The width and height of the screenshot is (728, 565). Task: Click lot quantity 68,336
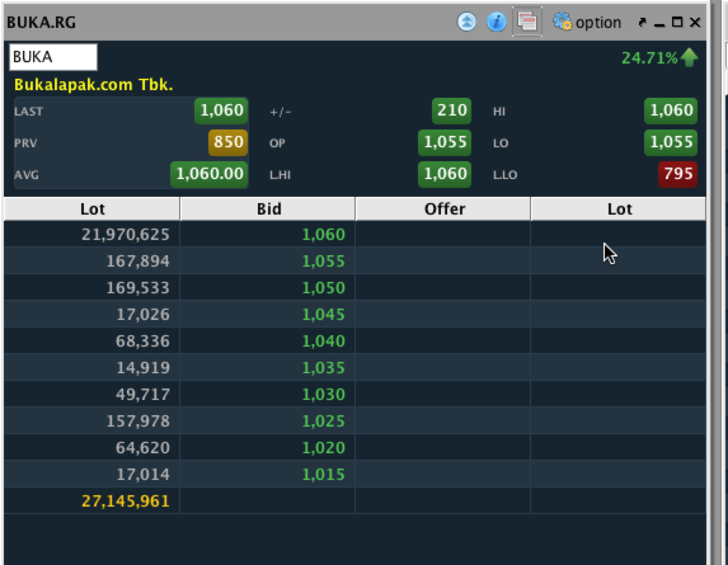tap(143, 341)
